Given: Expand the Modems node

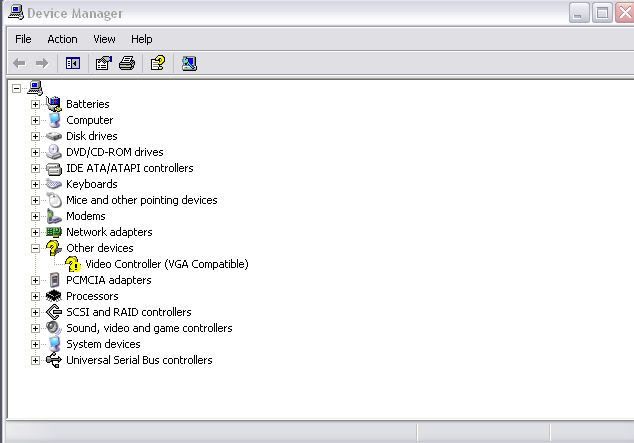Looking at the screenshot, I should click(35, 216).
